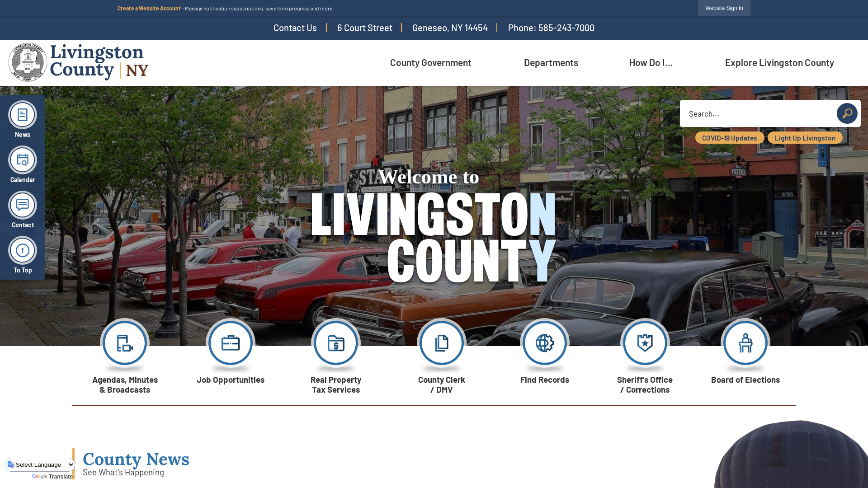Open the Job Opportunities briefcase icon
The width and height of the screenshot is (868, 488).
tap(231, 343)
